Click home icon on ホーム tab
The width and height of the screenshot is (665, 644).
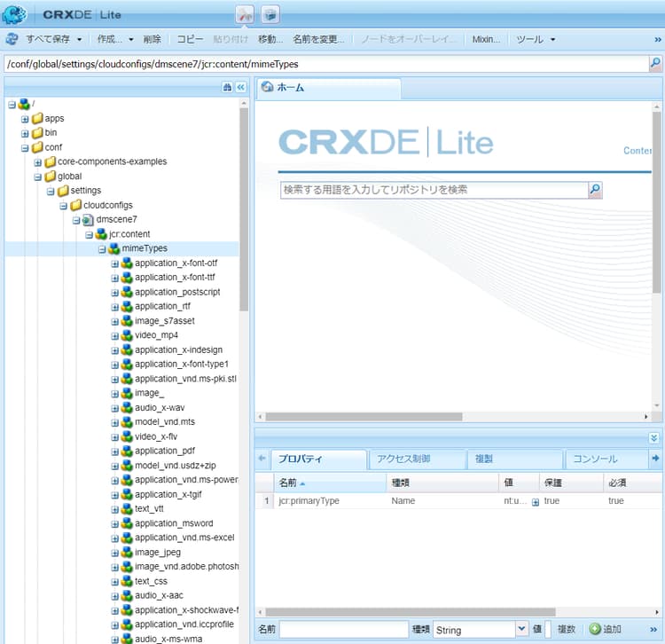pos(267,87)
